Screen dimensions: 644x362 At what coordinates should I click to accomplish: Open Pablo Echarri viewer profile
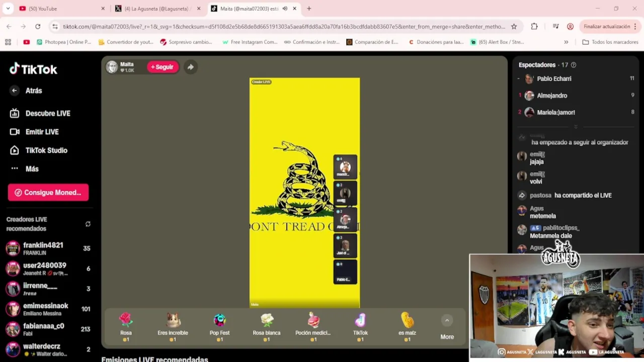pos(553,79)
